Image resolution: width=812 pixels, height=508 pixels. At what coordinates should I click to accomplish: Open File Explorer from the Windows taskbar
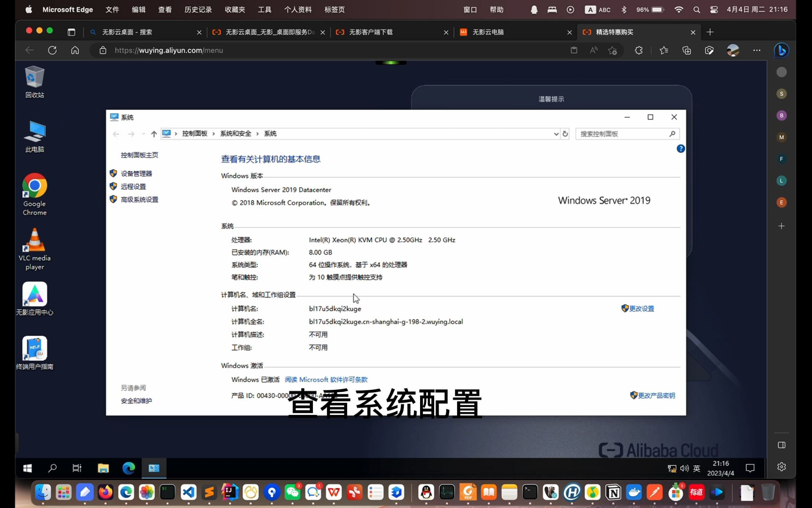(104, 468)
